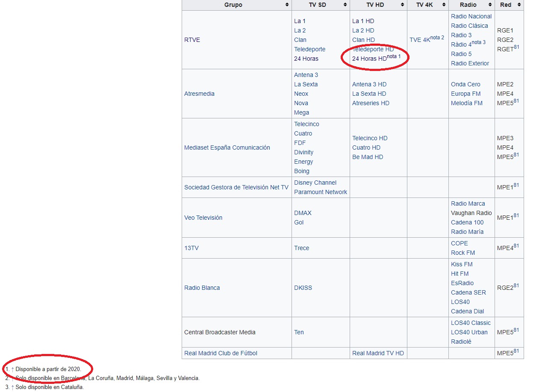Open the Real Madrid Club de Fútbol link
Viewport: 548px width, 392px height.
point(221,353)
